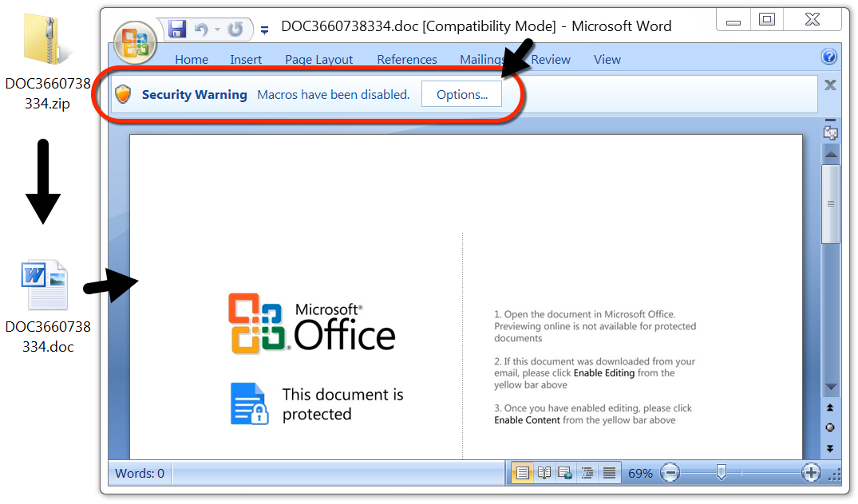Switch to Draft view
This screenshot has width=858, height=504.
pyautogui.click(x=609, y=473)
